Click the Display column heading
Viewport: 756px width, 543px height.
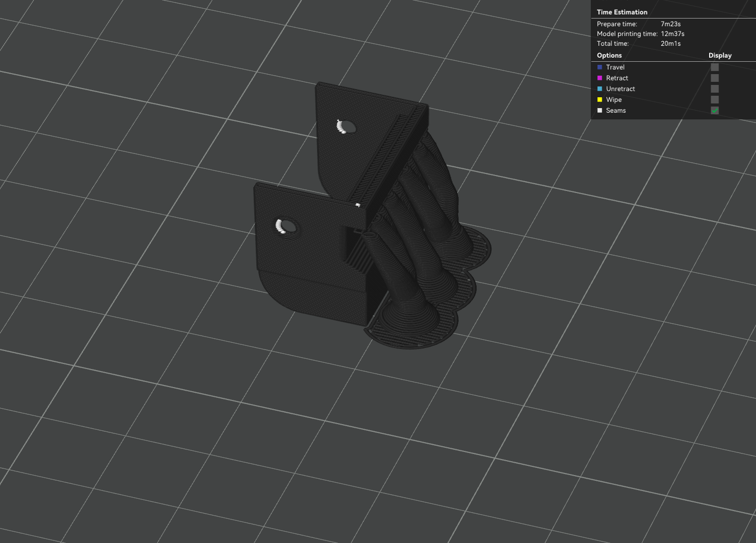720,55
